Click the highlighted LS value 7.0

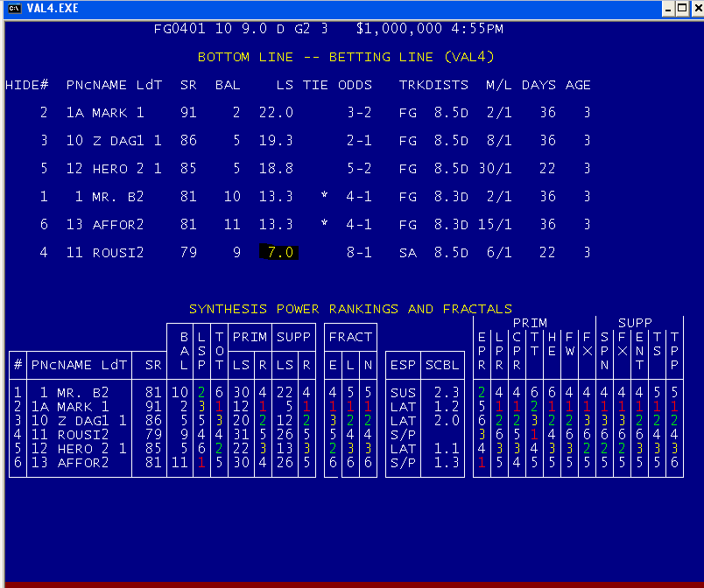tap(278, 252)
